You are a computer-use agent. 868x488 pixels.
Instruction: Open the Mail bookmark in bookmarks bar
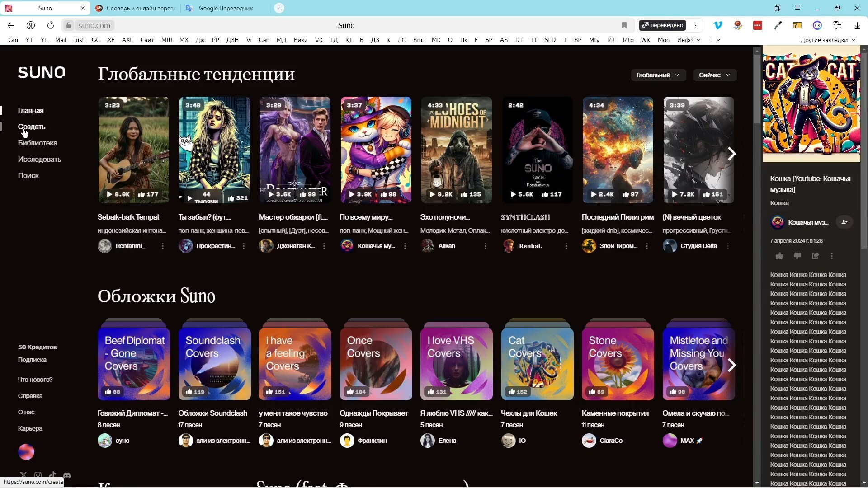[61, 40]
